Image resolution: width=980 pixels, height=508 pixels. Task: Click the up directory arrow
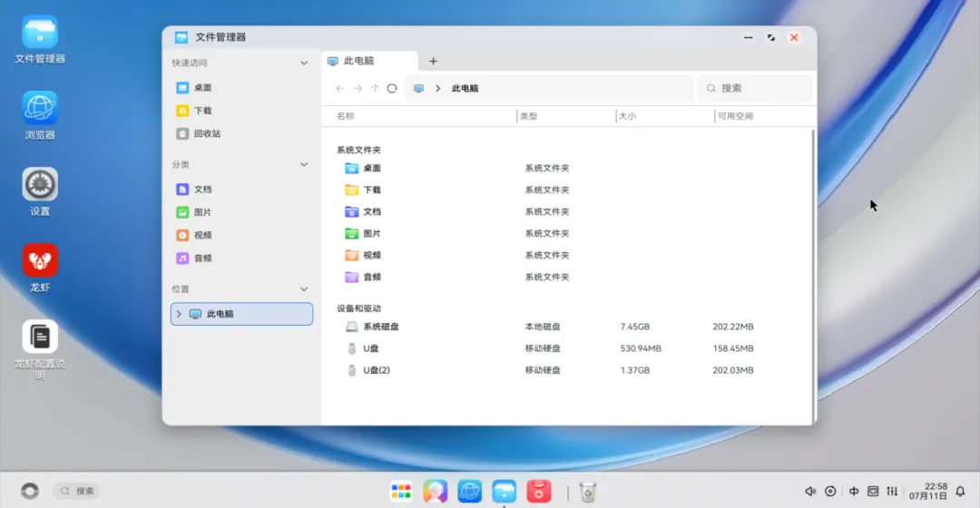click(x=375, y=89)
